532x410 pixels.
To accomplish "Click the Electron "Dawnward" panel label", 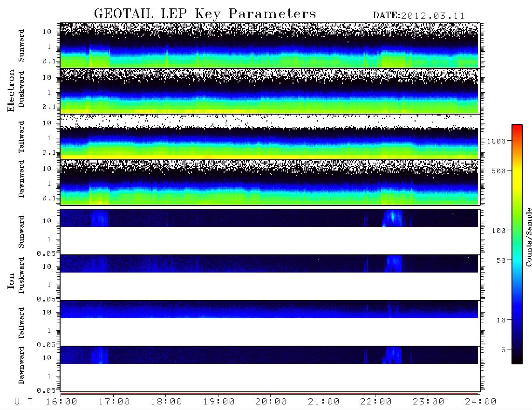I will (21, 179).
